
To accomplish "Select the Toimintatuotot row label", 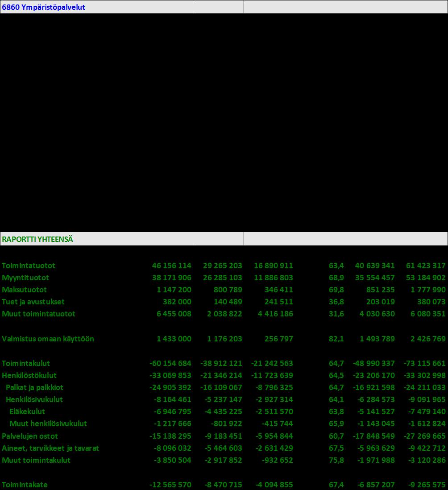I will [x=29, y=266].
